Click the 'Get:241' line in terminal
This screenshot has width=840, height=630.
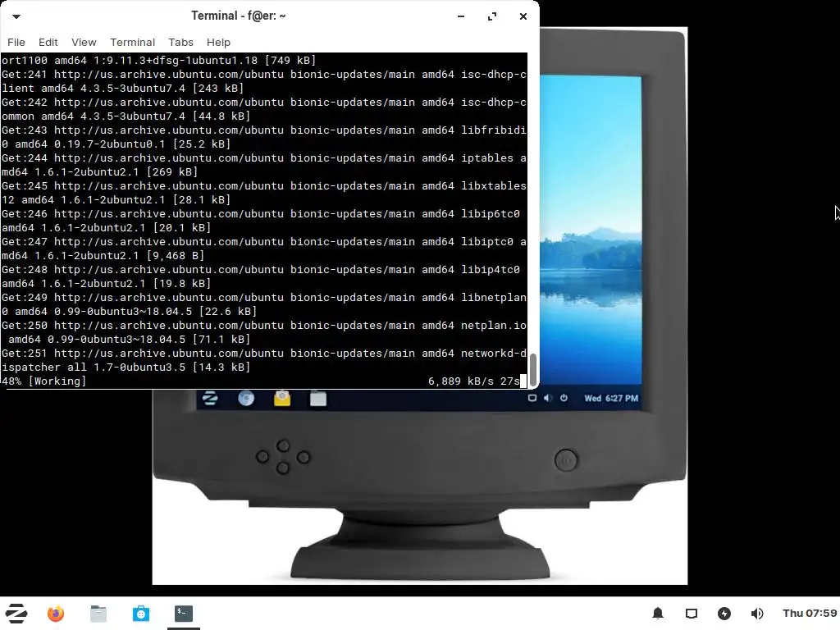coord(263,81)
